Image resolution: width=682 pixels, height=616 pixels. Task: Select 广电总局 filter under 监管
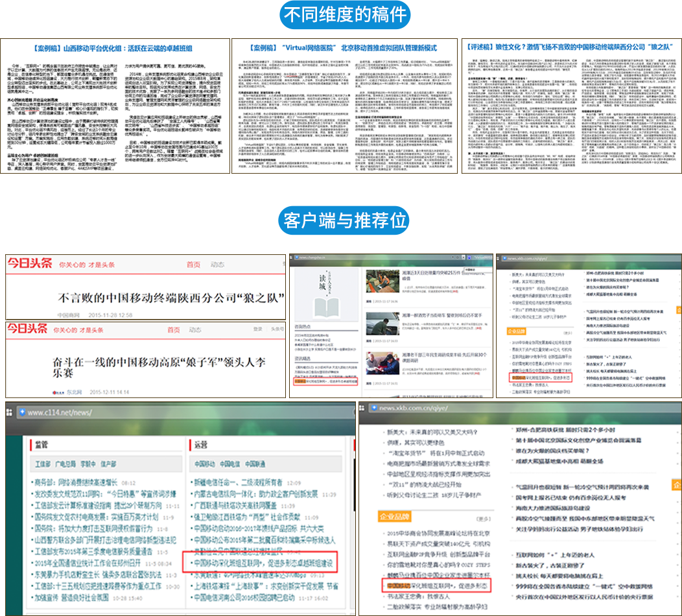point(65,464)
